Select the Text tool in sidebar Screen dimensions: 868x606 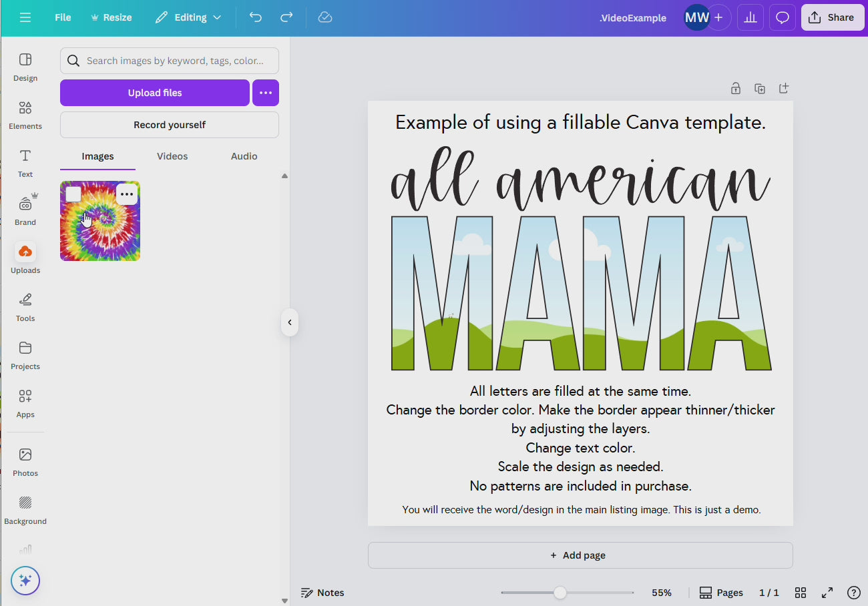click(x=25, y=163)
